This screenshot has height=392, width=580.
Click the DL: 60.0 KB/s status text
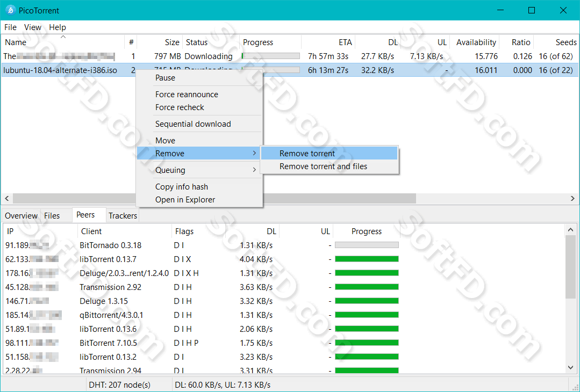pos(223,385)
